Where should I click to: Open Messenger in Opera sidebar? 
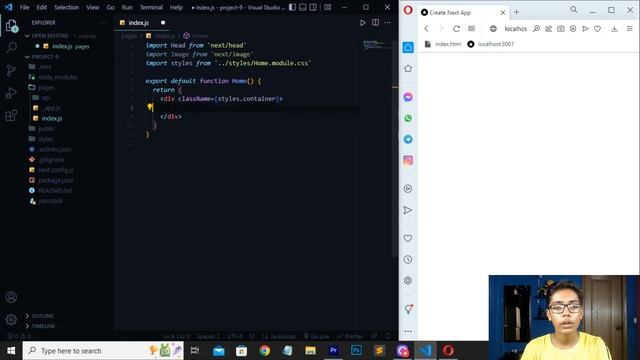[x=408, y=97]
